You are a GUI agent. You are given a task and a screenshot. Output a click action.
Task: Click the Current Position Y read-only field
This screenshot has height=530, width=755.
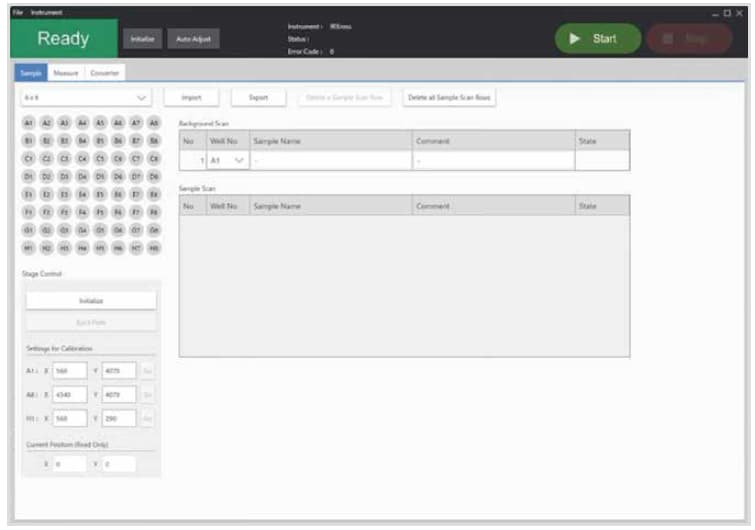tap(119, 464)
